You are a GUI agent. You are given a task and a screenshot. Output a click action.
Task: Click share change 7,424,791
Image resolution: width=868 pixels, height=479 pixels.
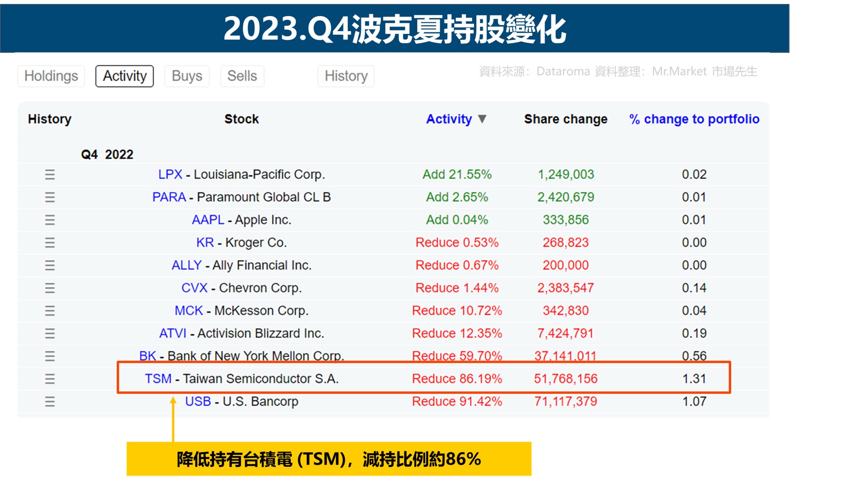point(566,333)
